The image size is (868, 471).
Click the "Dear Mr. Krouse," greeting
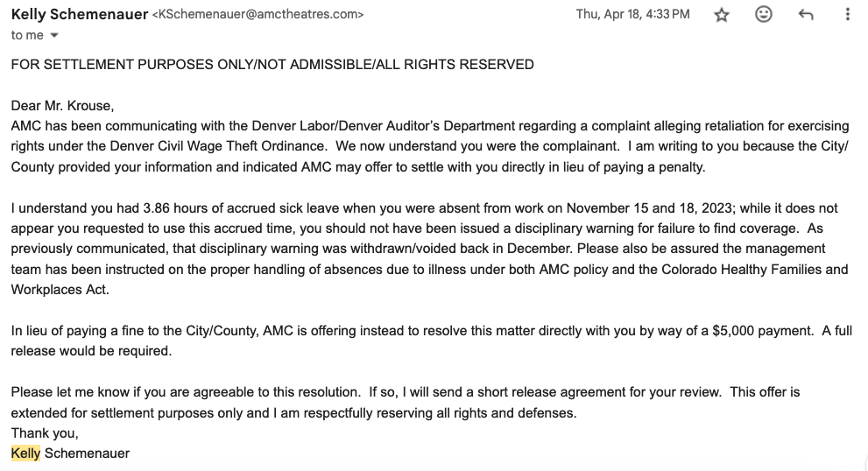coord(62,106)
